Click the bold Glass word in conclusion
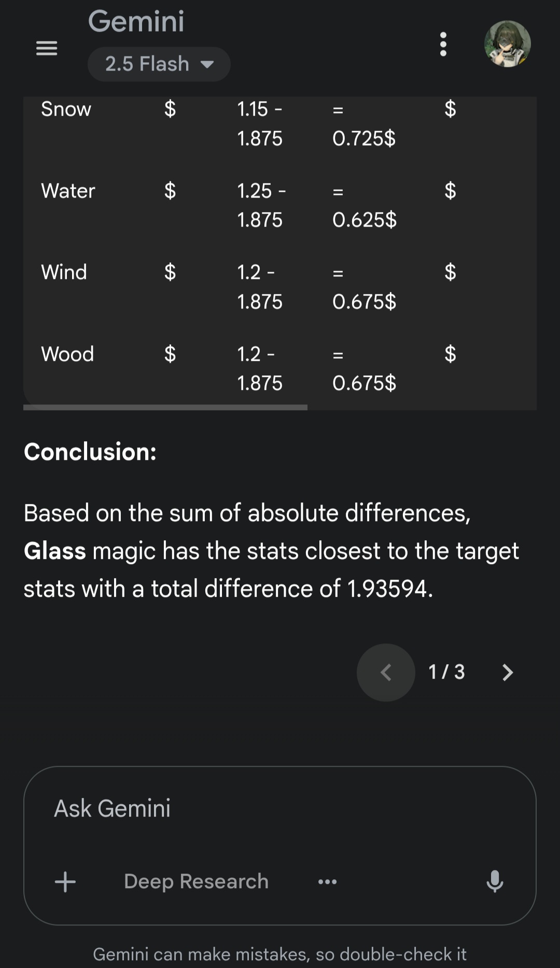This screenshot has width=560, height=968. (54, 551)
